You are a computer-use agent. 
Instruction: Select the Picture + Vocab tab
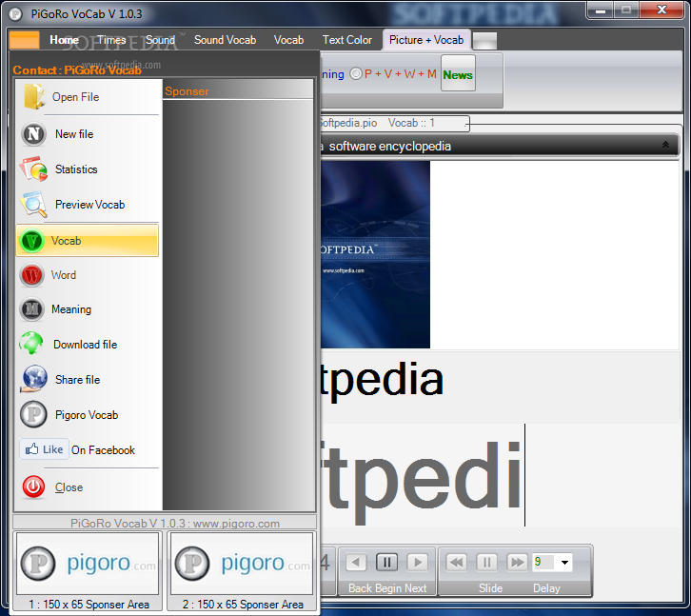pyautogui.click(x=426, y=40)
